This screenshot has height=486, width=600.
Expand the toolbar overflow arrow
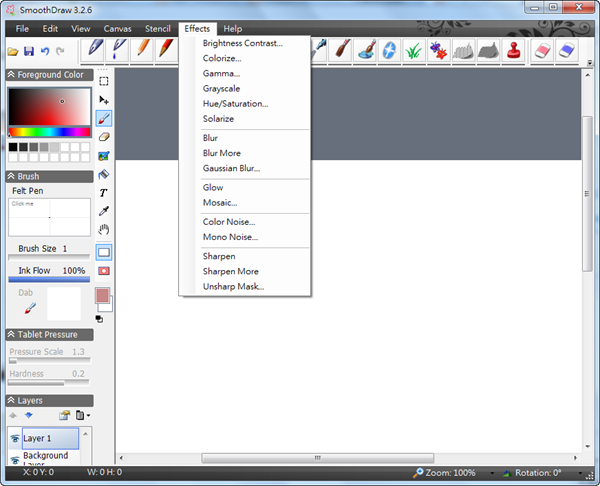(590, 62)
